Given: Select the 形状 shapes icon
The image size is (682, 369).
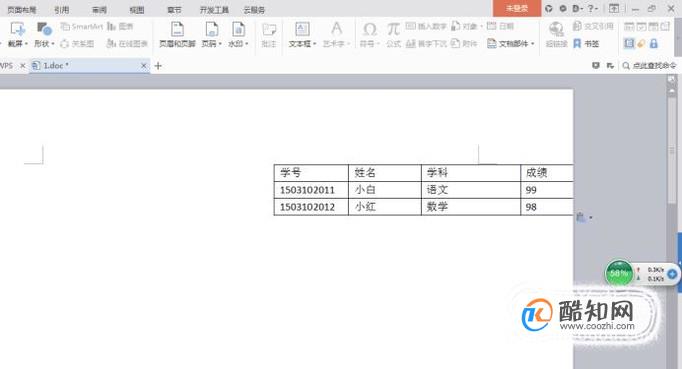Looking at the screenshot, I should [44, 30].
